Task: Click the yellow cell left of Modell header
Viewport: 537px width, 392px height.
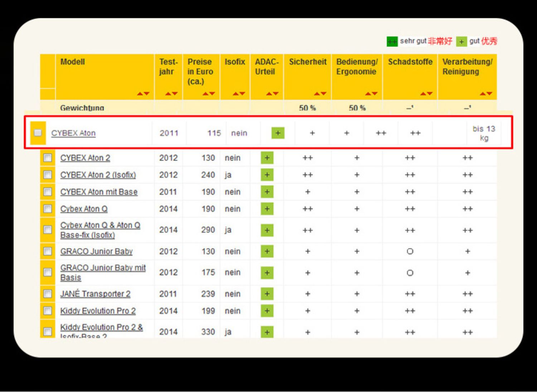Action: [48, 71]
